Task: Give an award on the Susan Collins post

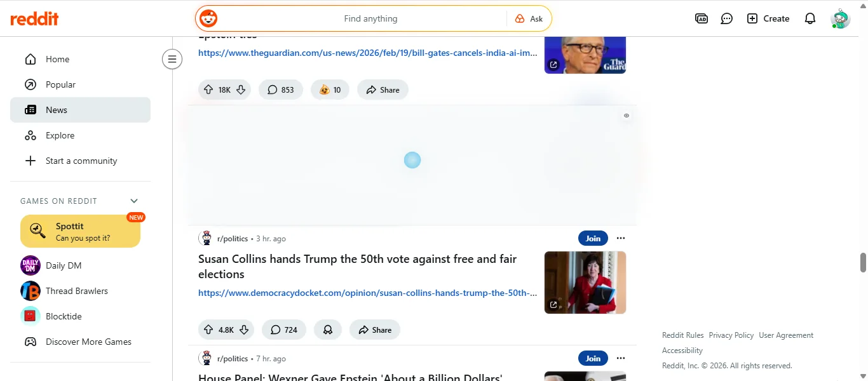Action: click(x=328, y=330)
